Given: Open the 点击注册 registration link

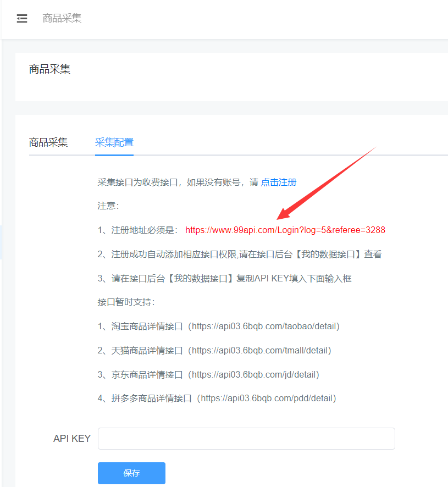Looking at the screenshot, I should [x=279, y=182].
